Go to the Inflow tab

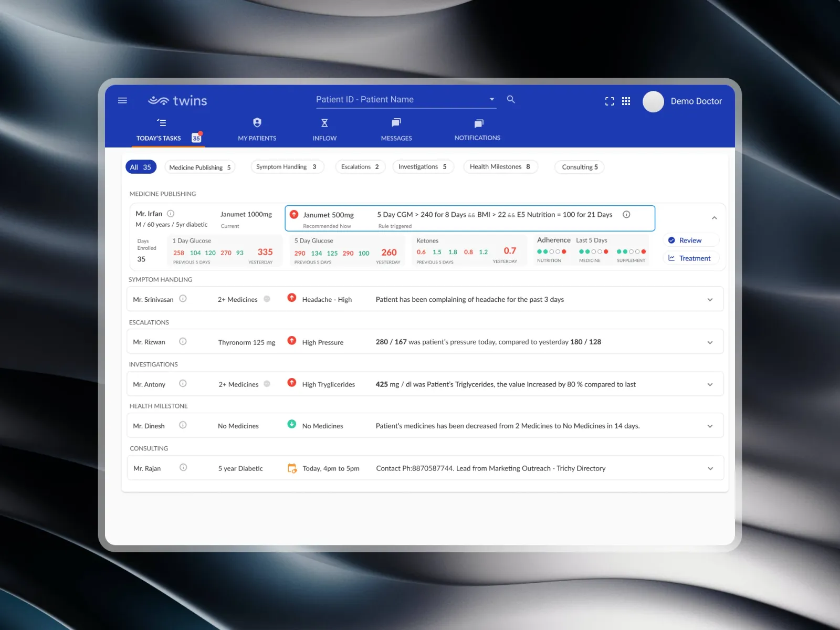[324, 130]
